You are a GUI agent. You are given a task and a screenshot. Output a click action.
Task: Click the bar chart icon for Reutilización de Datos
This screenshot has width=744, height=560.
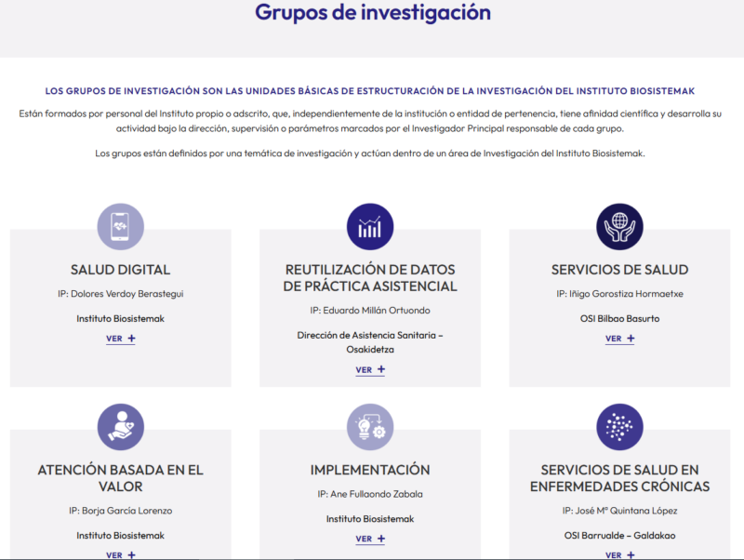pyautogui.click(x=370, y=227)
